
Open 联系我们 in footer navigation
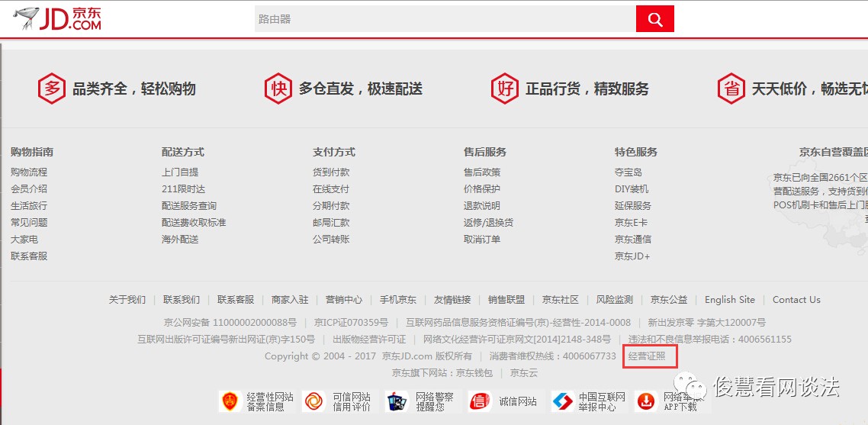pos(182,300)
